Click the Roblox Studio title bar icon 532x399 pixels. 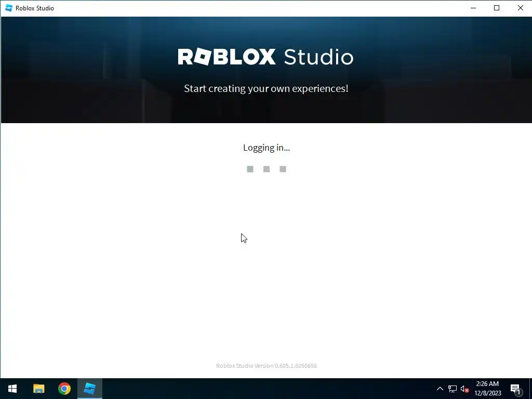click(x=9, y=8)
